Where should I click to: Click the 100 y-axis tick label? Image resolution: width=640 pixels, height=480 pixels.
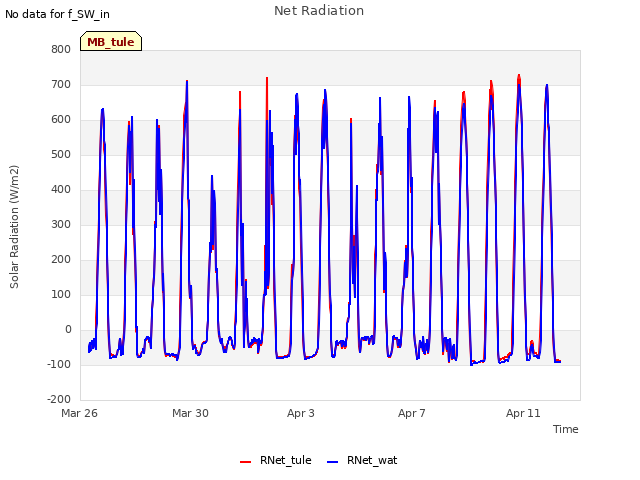coord(61,294)
